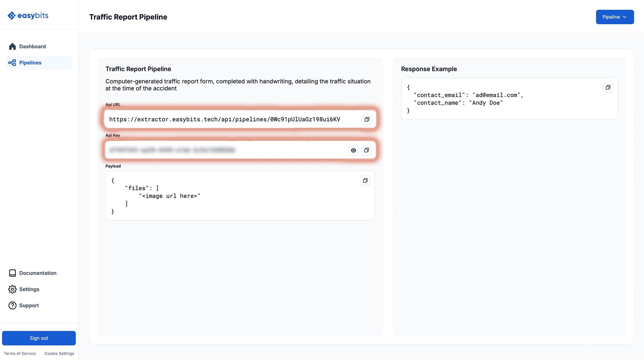Click inside the Api URL field

(224, 119)
